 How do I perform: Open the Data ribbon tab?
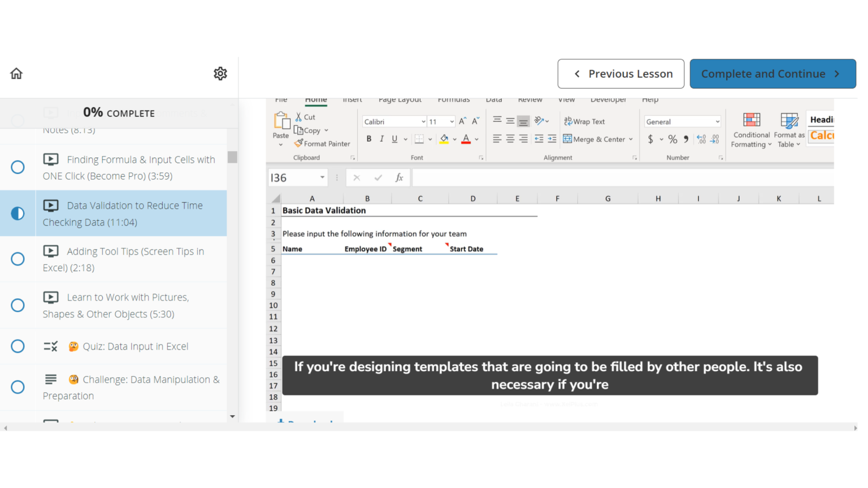[493, 99]
